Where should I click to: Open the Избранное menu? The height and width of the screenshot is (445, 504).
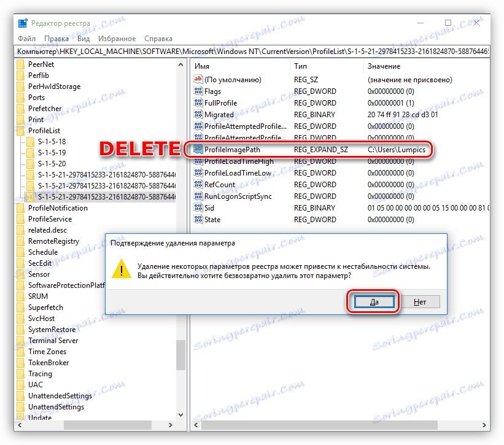pyautogui.click(x=117, y=39)
